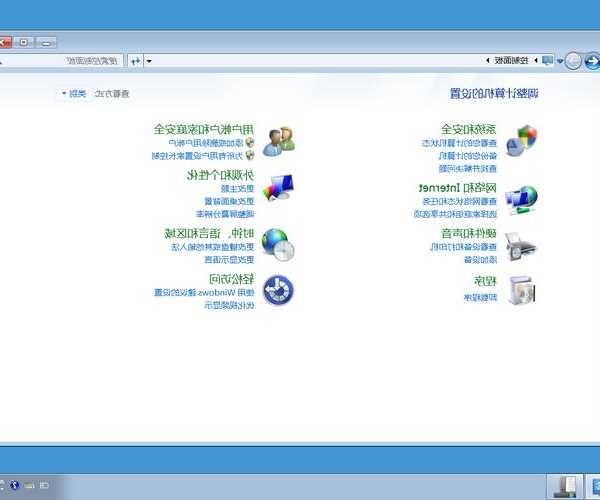Viewport: 600px width, 500px height.
Task: Open the 类别 view-by dropdown
Action: tap(74, 93)
